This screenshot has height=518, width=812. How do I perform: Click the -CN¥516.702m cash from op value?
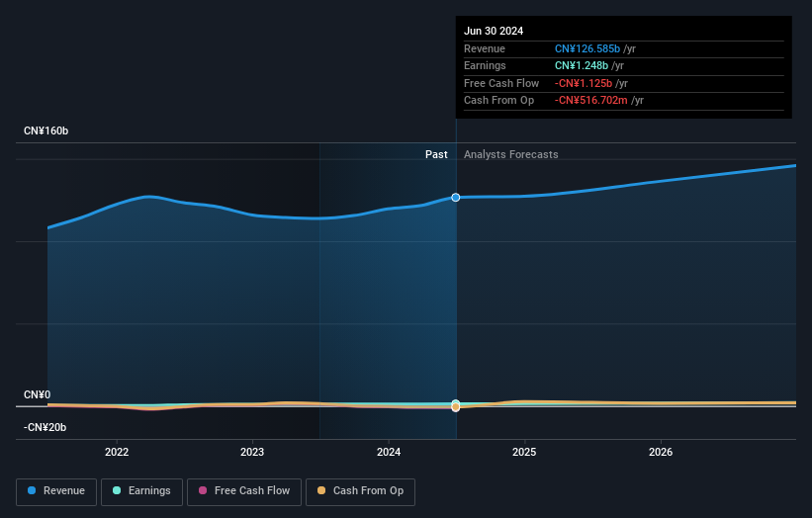tap(590, 101)
